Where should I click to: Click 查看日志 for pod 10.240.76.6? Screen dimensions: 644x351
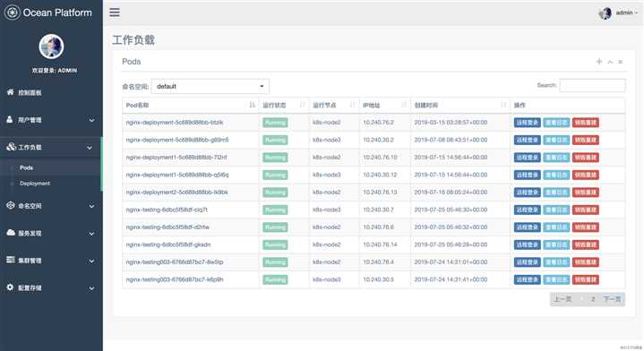556,227
